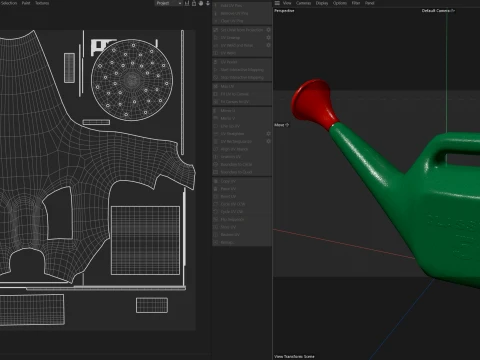
Task: Start Interactive Mapping
Action: pyautogui.click(x=242, y=70)
